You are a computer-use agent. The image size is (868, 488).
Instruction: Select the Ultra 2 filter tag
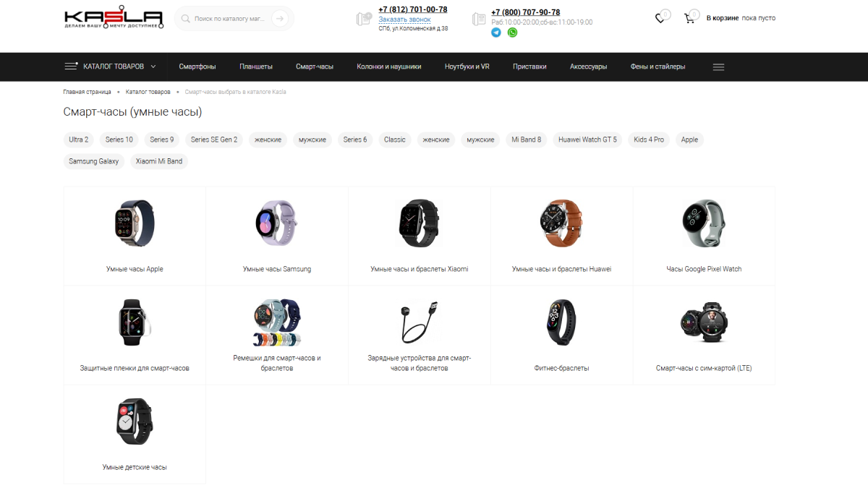[79, 140]
